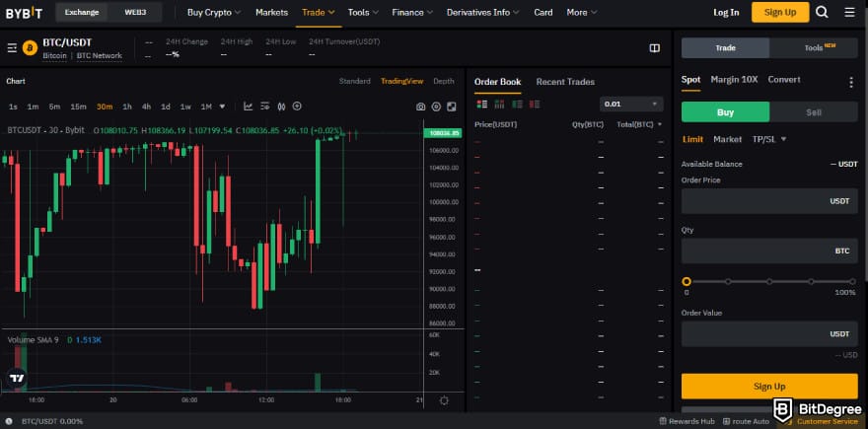Switch to Convert tab
The image size is (868, 429).
coord(784,80)
